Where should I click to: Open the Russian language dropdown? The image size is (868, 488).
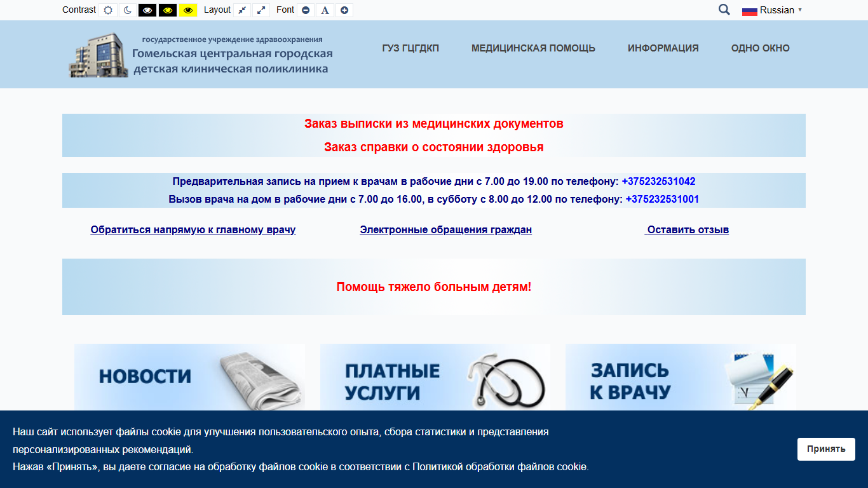click(x=772, y=10)
